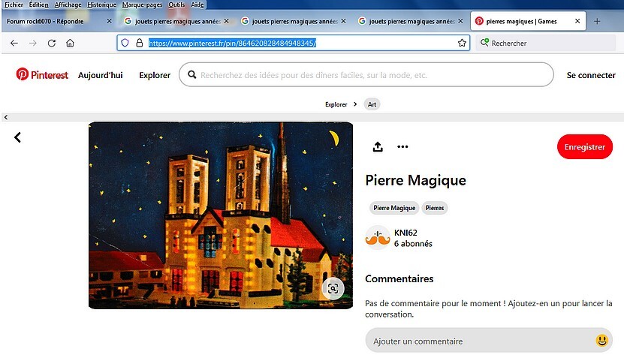Image resolution: width=624 pixels, height=364 pixels.
Task: Open the church pin image
Action: (x=221, y=215)
